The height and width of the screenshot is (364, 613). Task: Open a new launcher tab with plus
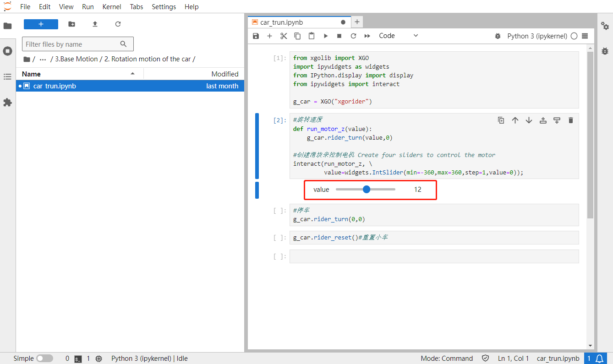coord(357,22)
